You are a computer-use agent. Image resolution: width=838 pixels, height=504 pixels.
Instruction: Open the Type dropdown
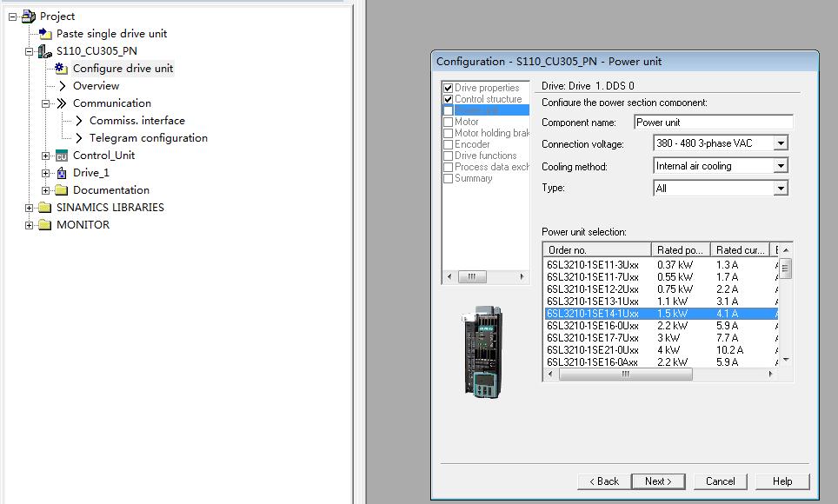pyautogui.click(x=781, y=189)
